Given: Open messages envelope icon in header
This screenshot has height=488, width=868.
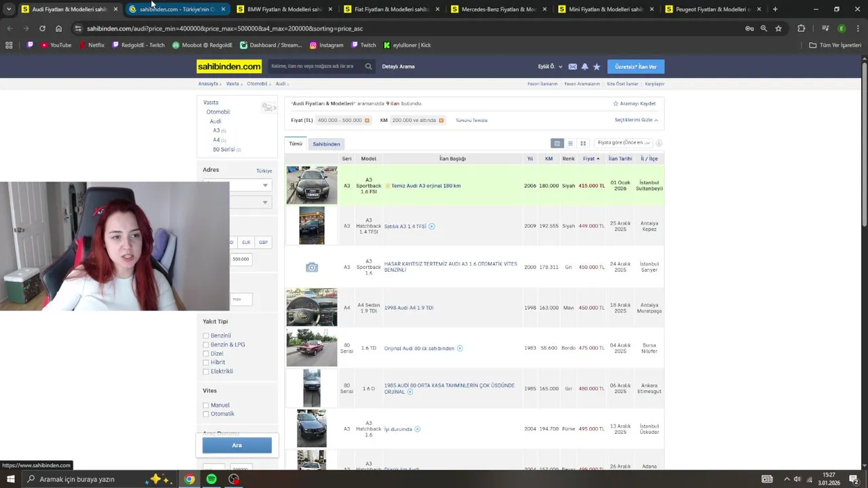Looking at the screenshot, I should tap(572, 66).
